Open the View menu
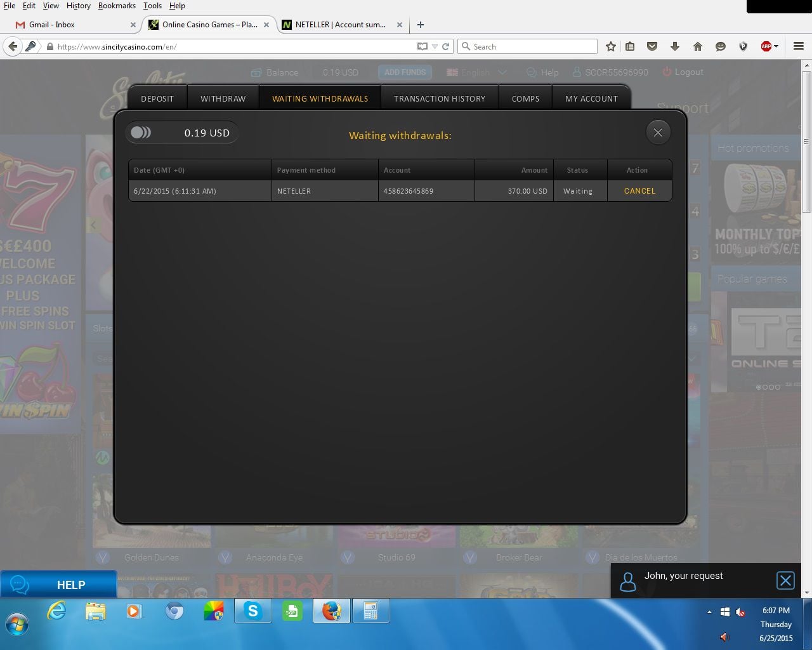This screenshot has width=812, height=650. (51, 6)
